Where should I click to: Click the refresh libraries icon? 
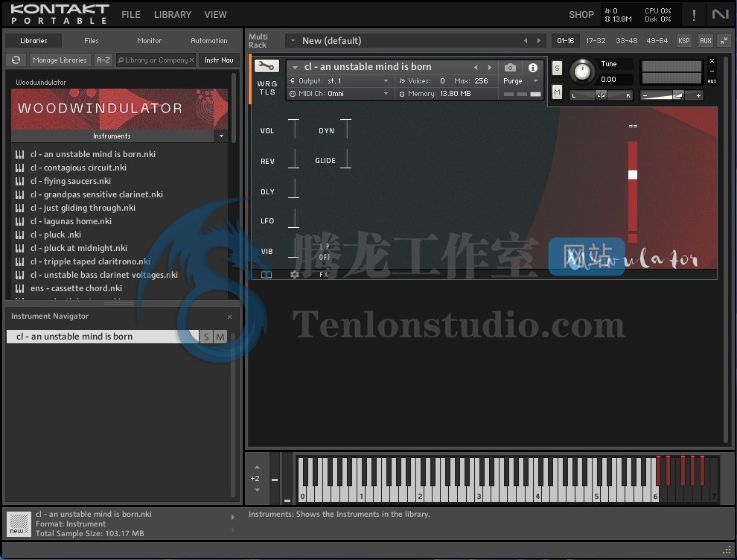coord(16,60)
